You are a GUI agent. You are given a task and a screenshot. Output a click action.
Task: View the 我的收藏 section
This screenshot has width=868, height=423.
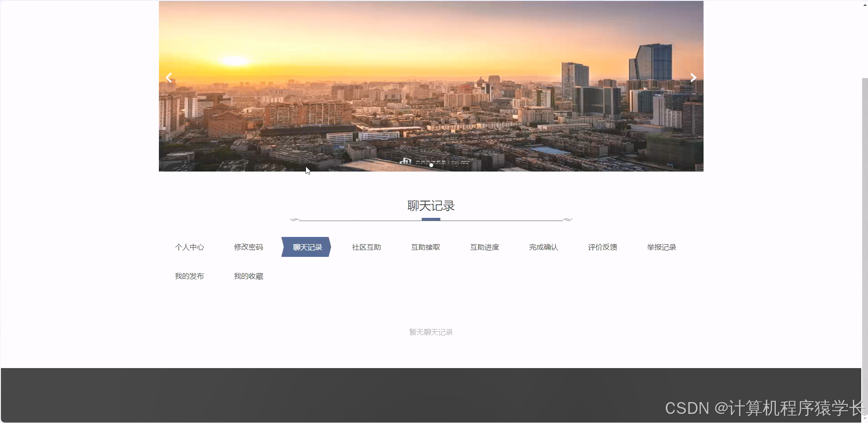tap(248, 276)
